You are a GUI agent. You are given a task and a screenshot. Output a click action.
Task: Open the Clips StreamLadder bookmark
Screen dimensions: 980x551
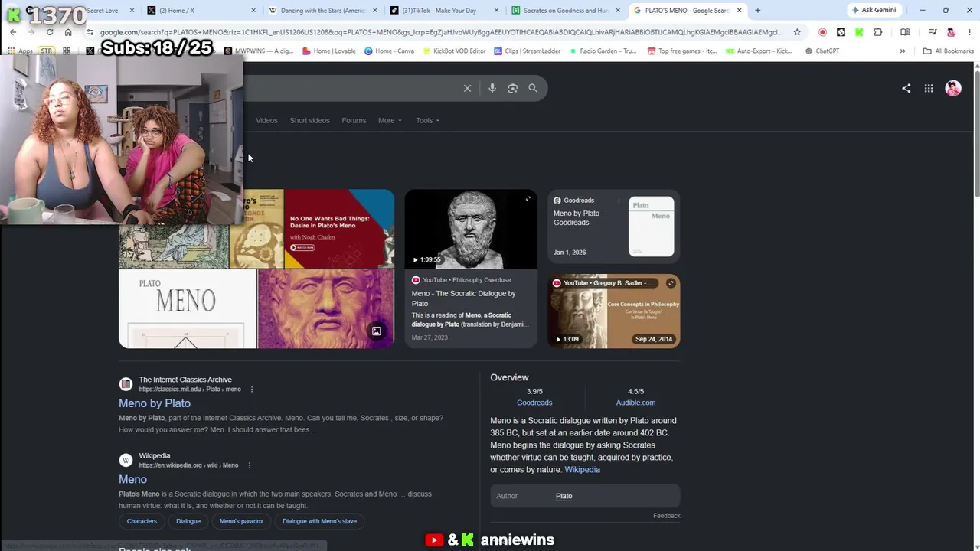[x=527, y=51]
